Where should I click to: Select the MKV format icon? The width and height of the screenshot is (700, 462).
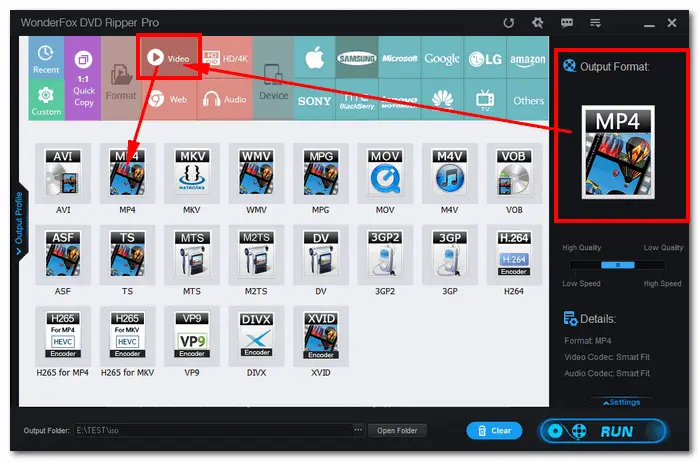(x=191, y=179)
